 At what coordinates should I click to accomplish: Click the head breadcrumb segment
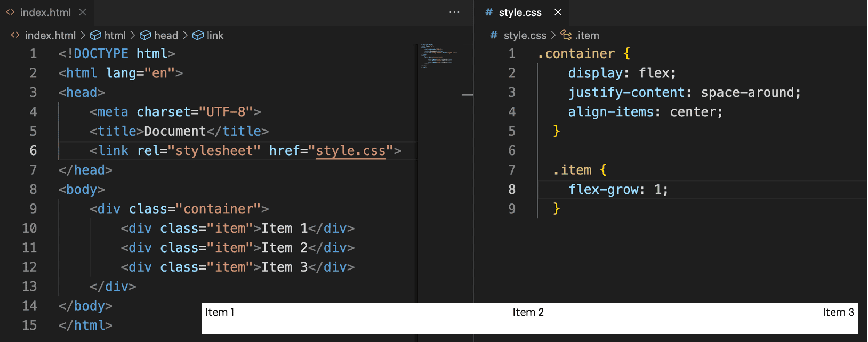coord(166,35)
